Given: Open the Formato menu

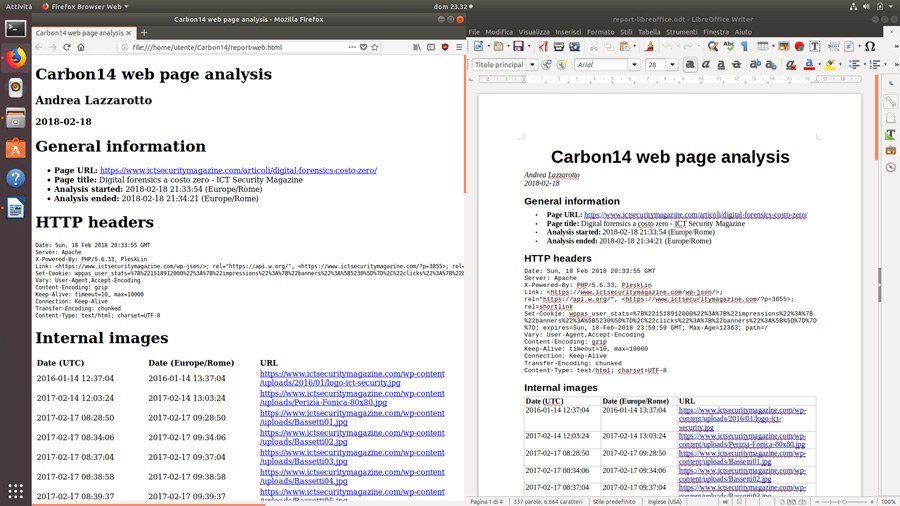Looking at the screenshot, I should coord(600,32).
